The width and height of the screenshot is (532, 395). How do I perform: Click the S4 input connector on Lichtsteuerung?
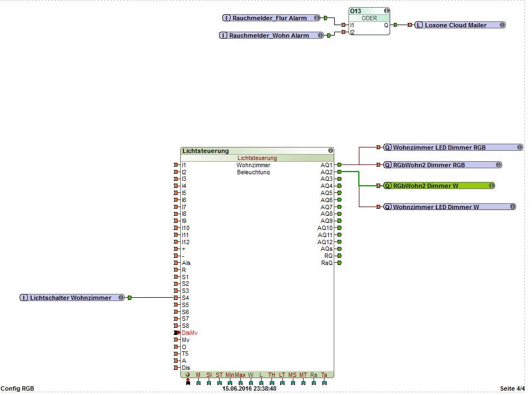pyautogui.click(x=176, y=298)
